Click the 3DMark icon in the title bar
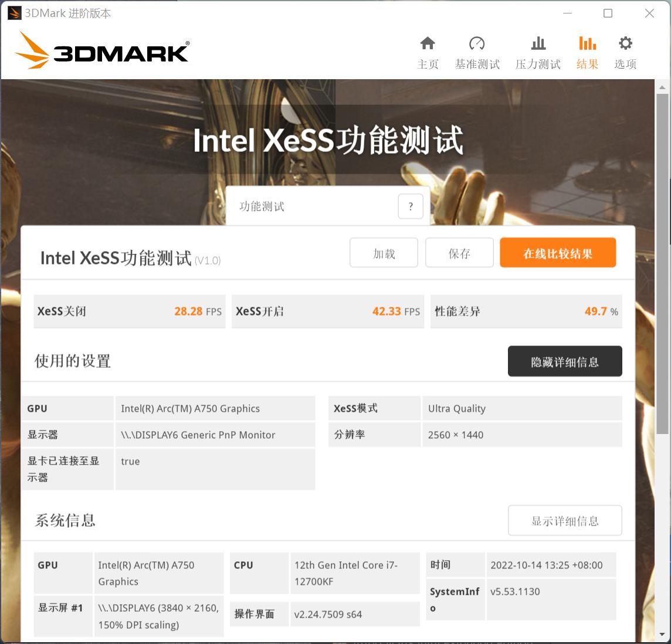This screenshot has height=644, width=671. pos(12,13)
